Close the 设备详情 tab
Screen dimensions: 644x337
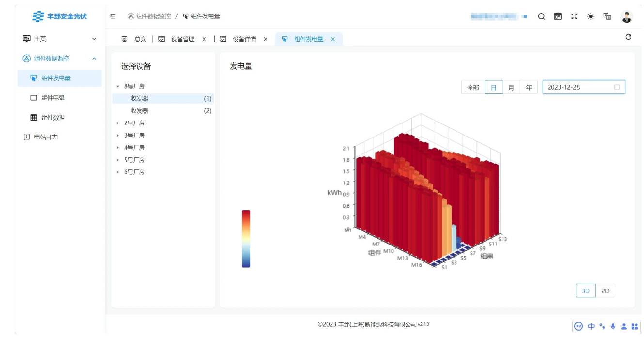point(266,39)
